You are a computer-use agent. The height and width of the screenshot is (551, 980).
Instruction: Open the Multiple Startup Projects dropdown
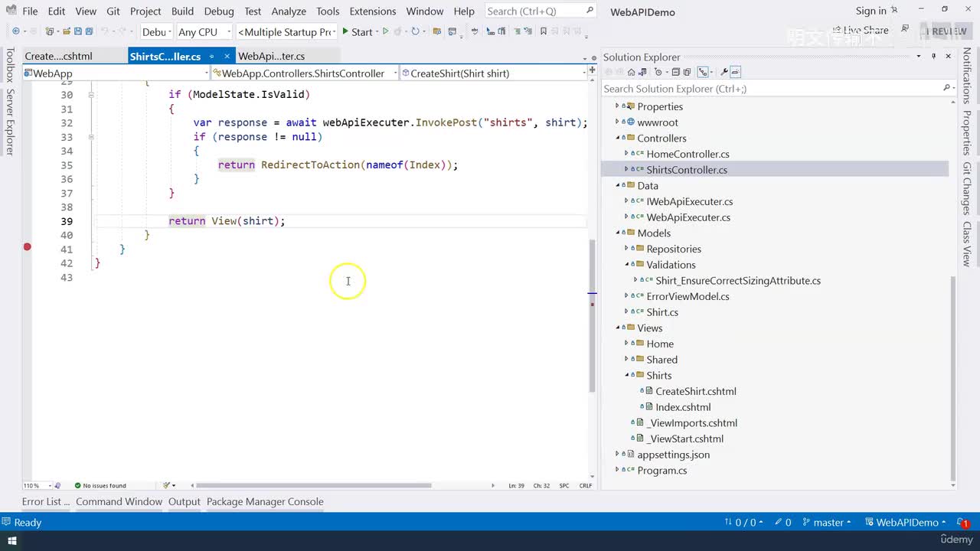point(286,32)
